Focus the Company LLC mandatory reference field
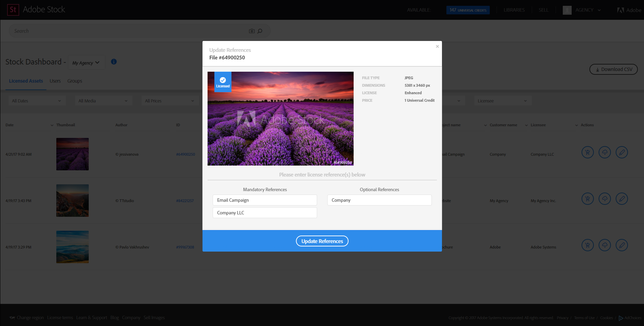644x326 pixels. point(265,213)
